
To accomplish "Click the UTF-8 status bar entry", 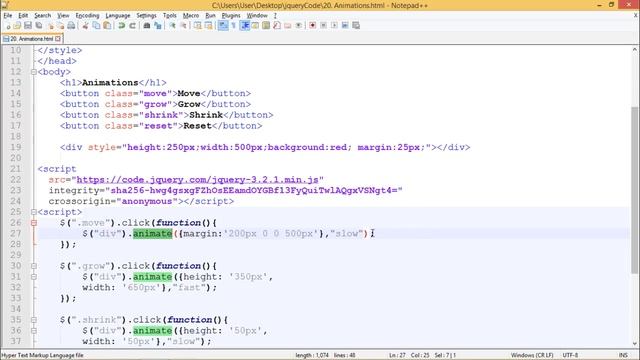I will pyautogui.click(x=570, y=356).
